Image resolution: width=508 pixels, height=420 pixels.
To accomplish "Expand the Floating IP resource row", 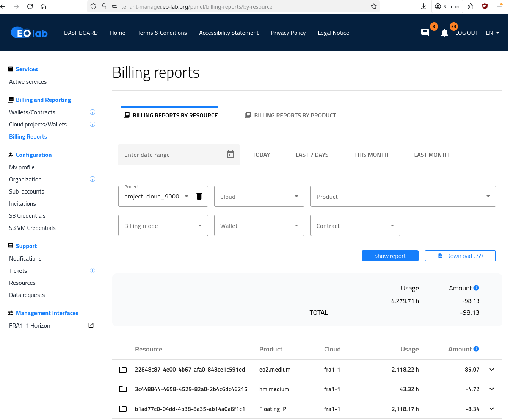I will pyautogui.click(x=492, y=409).
